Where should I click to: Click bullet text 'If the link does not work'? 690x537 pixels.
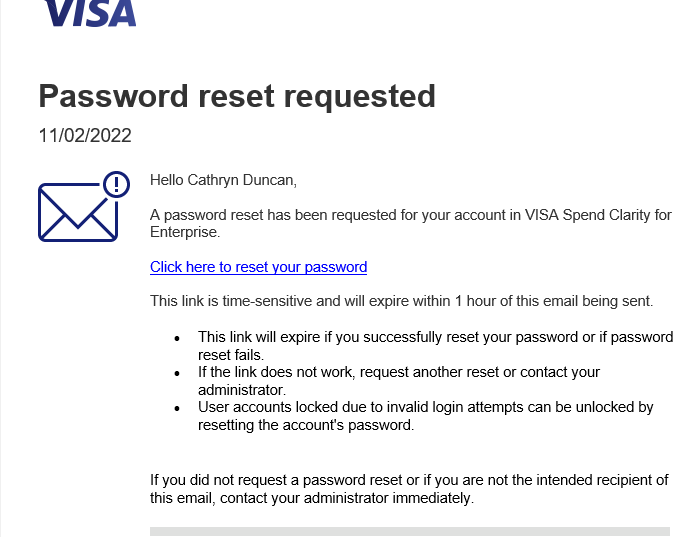[399, 381]
